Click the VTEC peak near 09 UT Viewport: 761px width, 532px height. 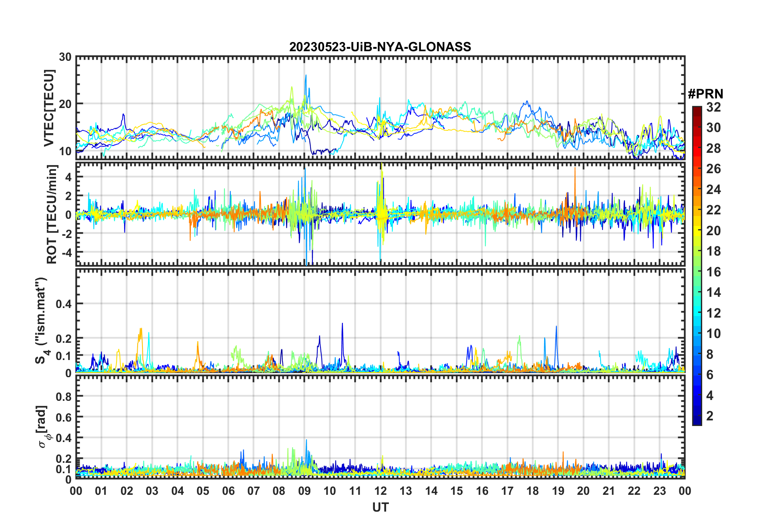(x=306, y=75)
